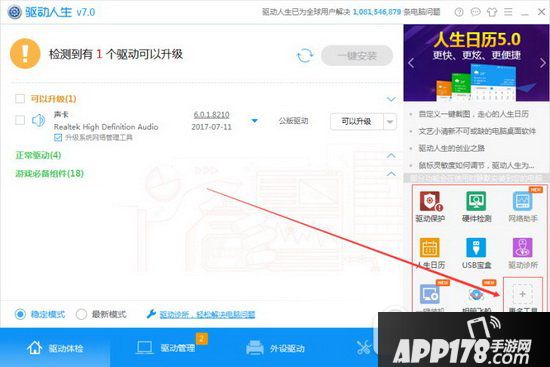The image size is (550, 367).
Task: Click the 声卡 speaker icon
Action: click(38, 120)
